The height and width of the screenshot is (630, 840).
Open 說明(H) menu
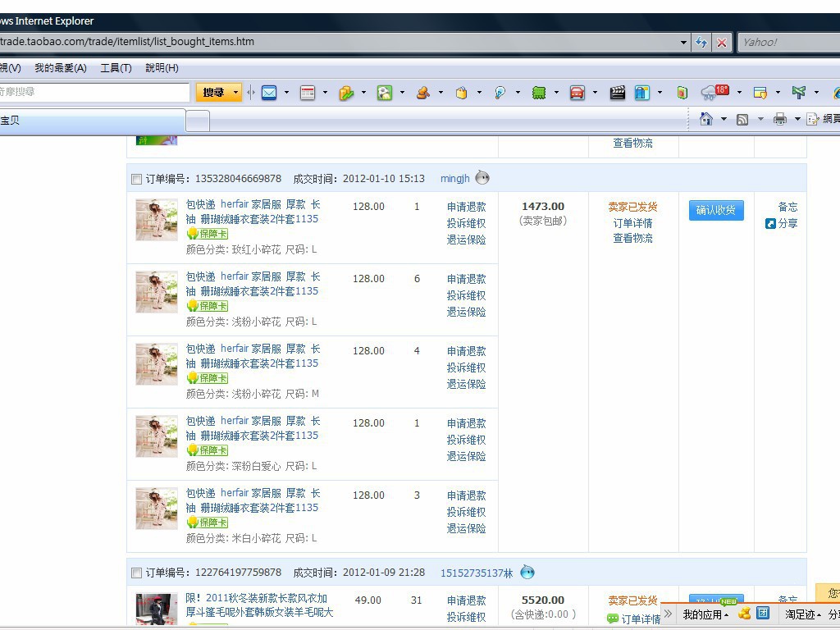[162, 68]
